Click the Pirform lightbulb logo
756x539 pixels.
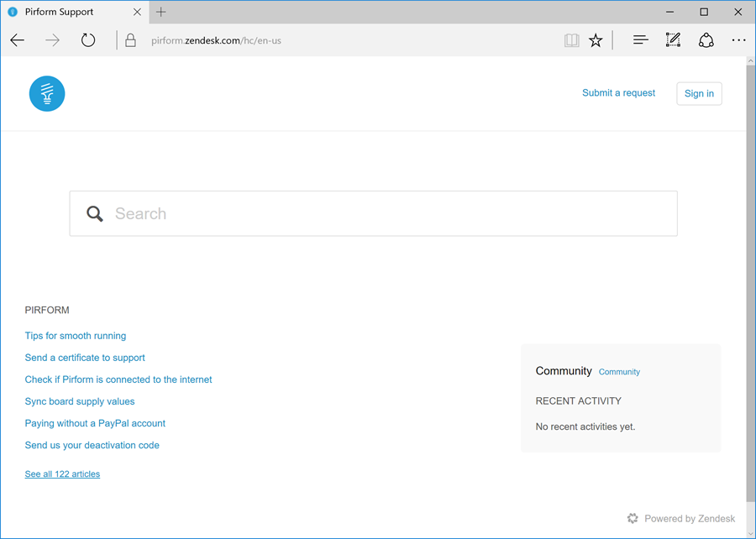pos(47,93)
